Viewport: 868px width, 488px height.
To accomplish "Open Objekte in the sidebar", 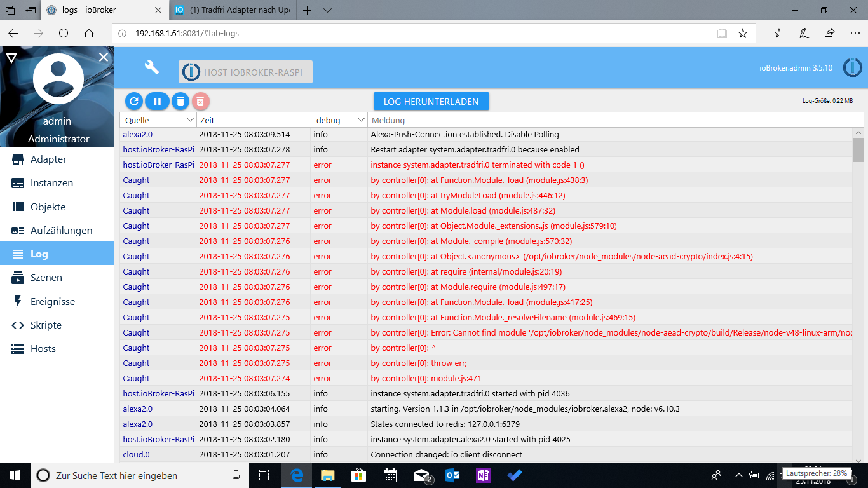I will pos(57,207).
